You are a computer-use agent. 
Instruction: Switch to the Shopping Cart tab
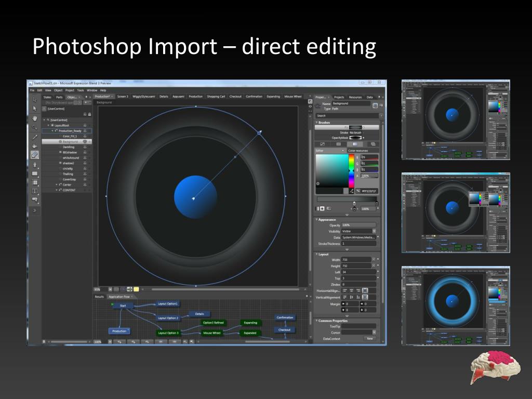pyautogui.click(x=216, y=97)
